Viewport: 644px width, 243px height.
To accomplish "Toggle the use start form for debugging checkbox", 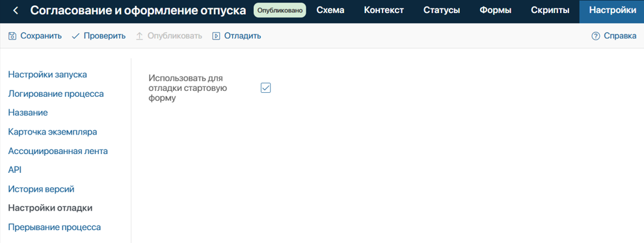I will (x=266, y=88).
